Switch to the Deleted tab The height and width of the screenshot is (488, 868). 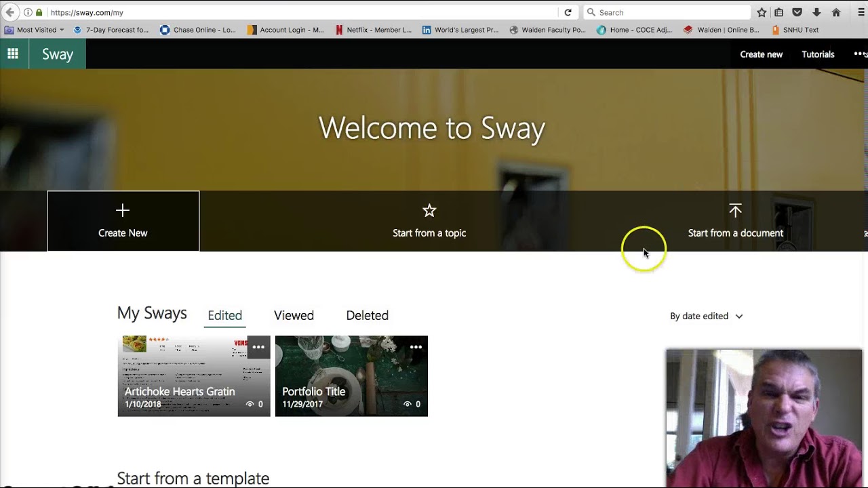point(367,316)
